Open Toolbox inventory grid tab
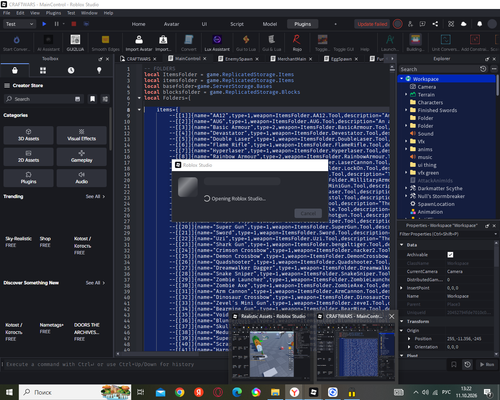The height and width of the screenshot is (400, 500). pos(43,70)
